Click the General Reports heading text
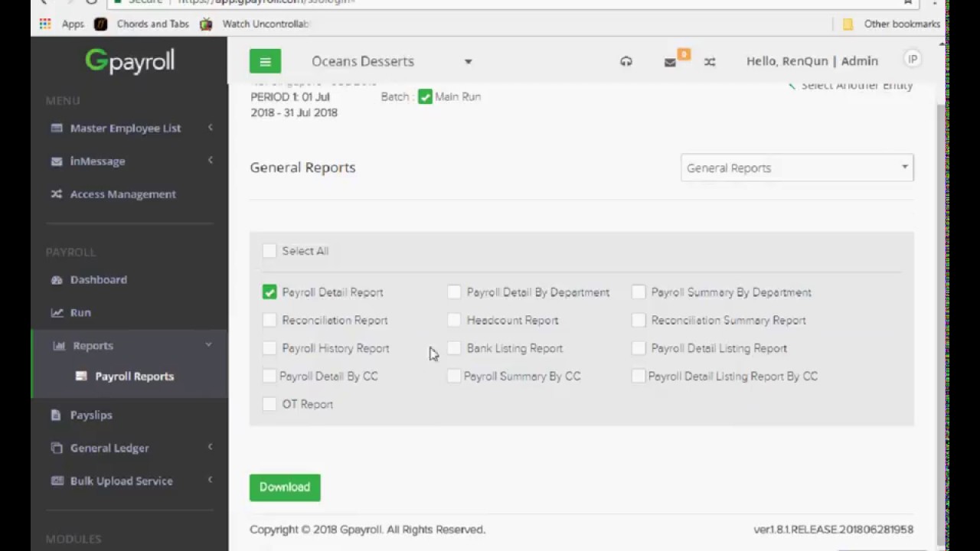The image size is (980, 551). coord(302,168)
